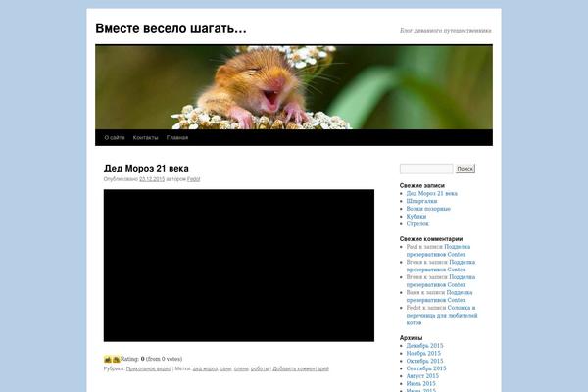Click tagline Блог диванного путешественника
This screenshot has width=588, height=392.
tap(446, 30)
